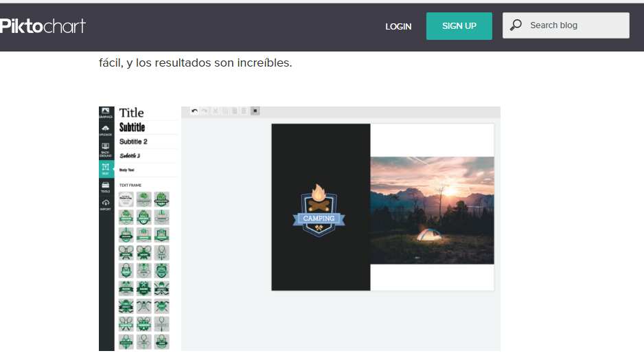Select the third text frame in first row
The height and width of the screenshot is (362, 644).
pos(161,199)
